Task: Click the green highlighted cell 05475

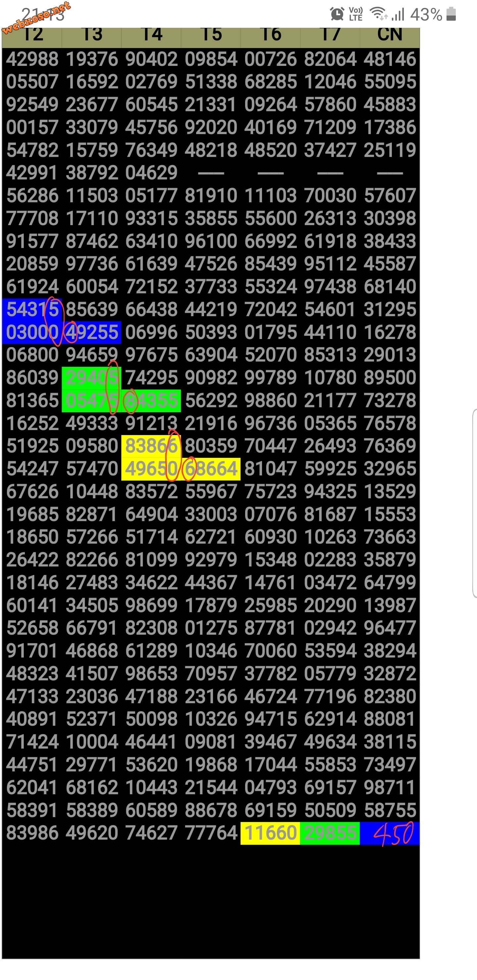Action: [x=92, y=401]
